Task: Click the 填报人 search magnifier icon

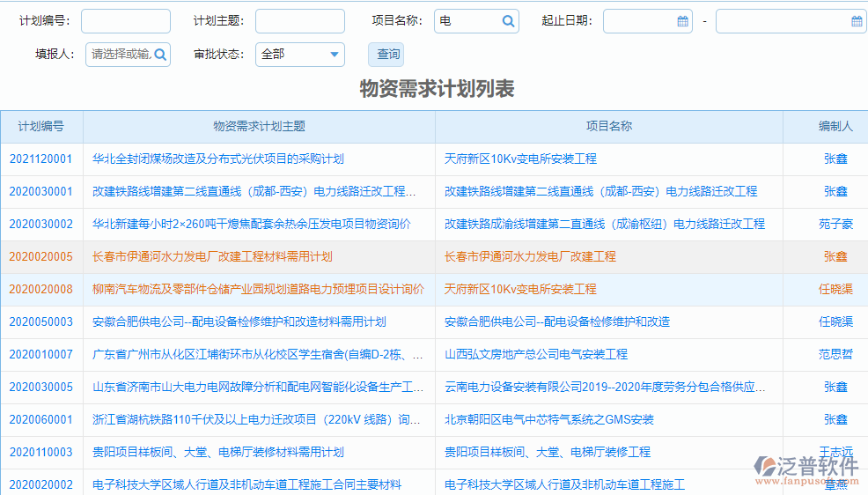Action: 159,55
